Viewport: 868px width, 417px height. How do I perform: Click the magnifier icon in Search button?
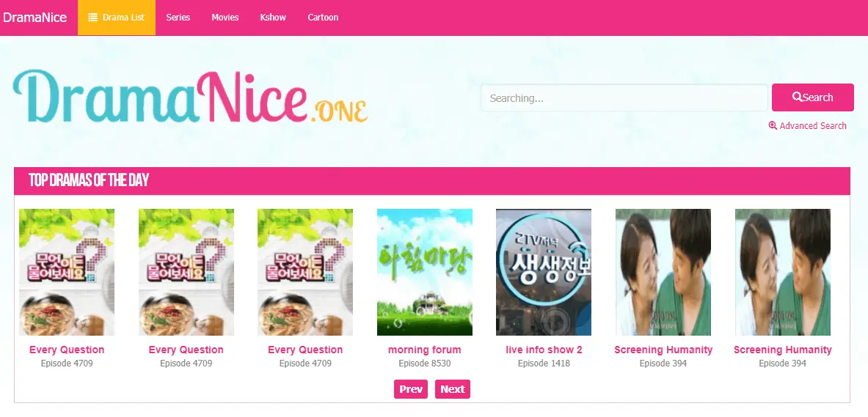pyautogui.click(x=797, y=97)
